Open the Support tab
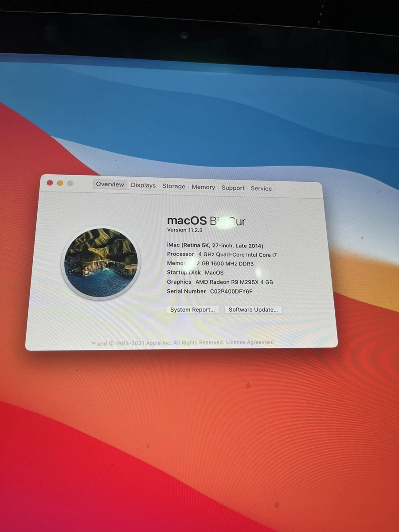The width and height of the screenshot is (399, 532). pyautogui.click(x=233, y=188)
